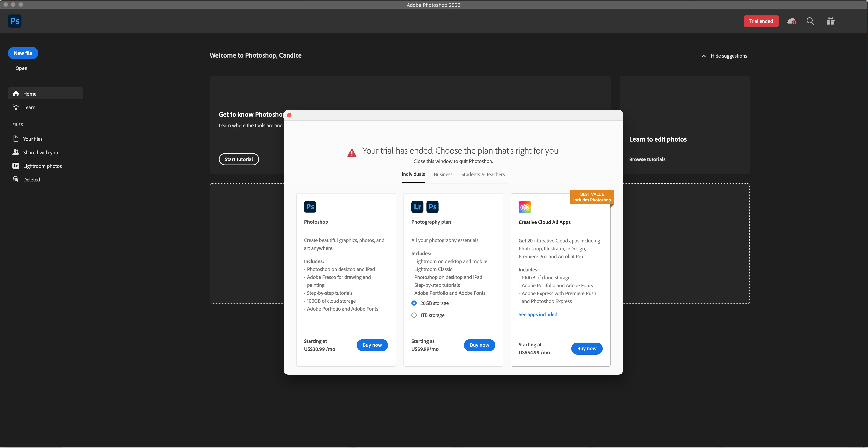868x448 pixels.
Task: Select the 20GB storage radio button
Action: [x=414, y=303]
